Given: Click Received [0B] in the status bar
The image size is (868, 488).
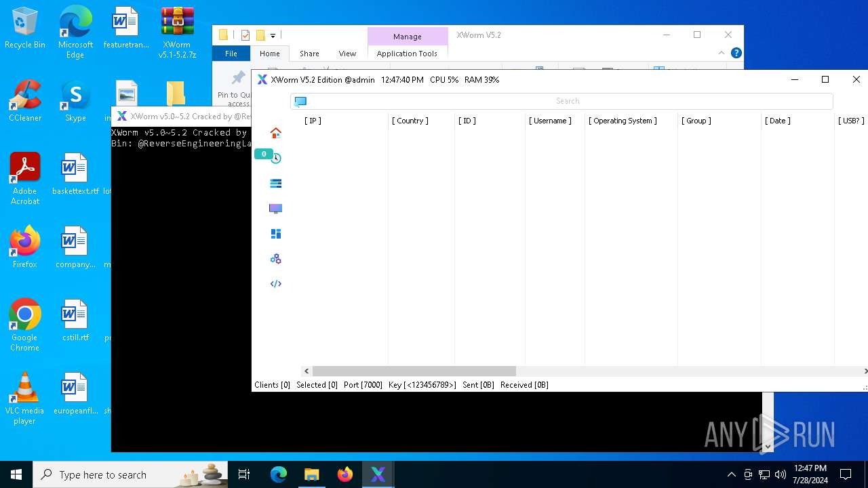Looking at the screenshot, I should pos(524,384).
